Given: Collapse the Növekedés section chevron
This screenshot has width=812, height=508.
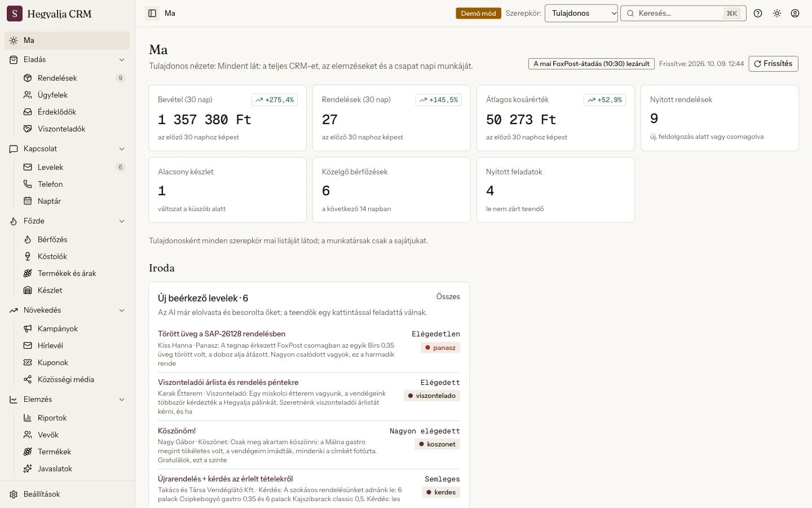Looking at the screenshot, I should click(122, 310).
